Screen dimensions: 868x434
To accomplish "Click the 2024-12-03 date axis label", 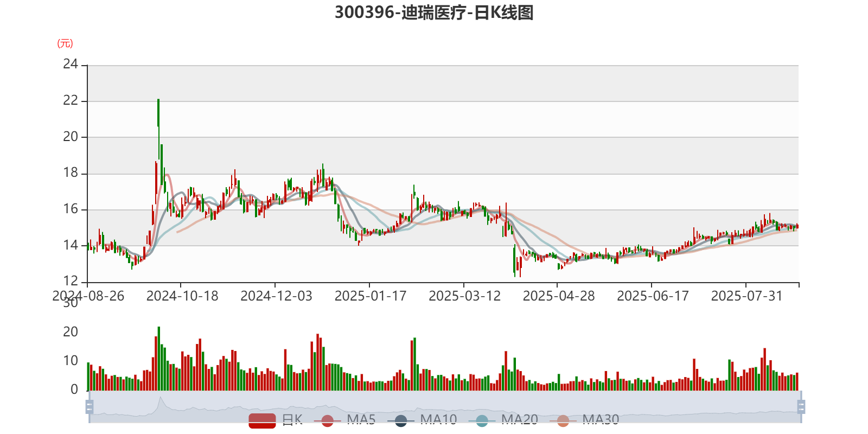I will click(276, 296).
